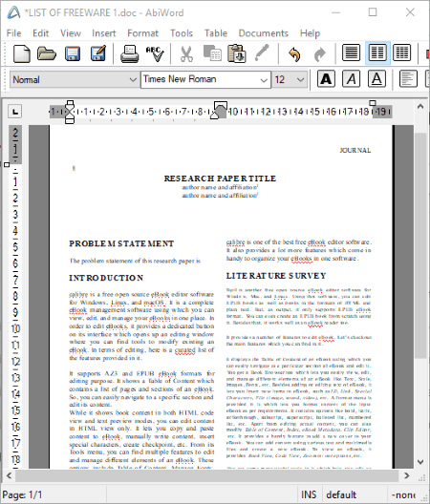
Task: Open the Format menu
Action: pyautogui.click(x=143, y=33)
